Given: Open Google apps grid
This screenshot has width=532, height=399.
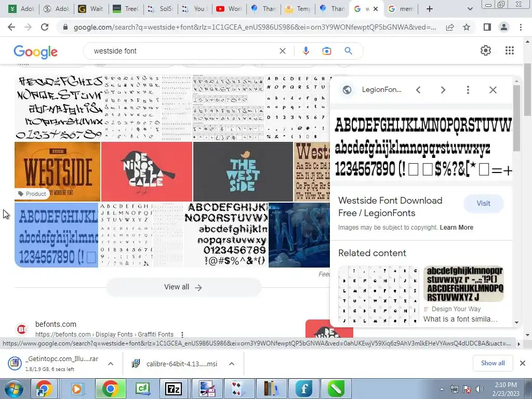Looking at the screenshot, I should (x=509, y=50).
